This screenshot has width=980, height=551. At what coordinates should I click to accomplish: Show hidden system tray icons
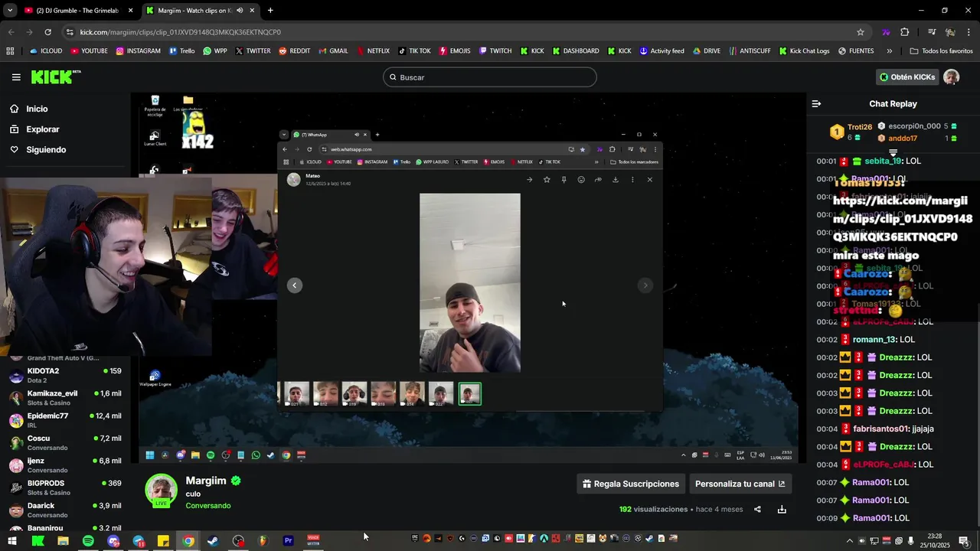coord(849,541)
